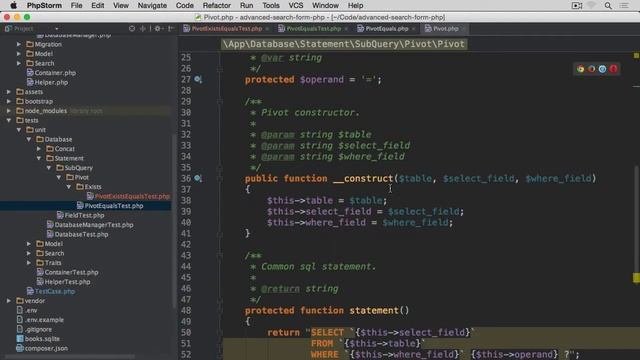Open Notification Center list icon
This screenshot has width=640, height=360.
click(x=624, y=6)
